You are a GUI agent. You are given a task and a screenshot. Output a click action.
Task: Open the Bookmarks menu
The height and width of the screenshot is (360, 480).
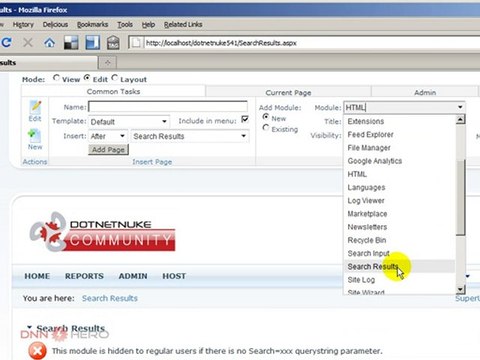pyautogui.click(x=93, y=24)
